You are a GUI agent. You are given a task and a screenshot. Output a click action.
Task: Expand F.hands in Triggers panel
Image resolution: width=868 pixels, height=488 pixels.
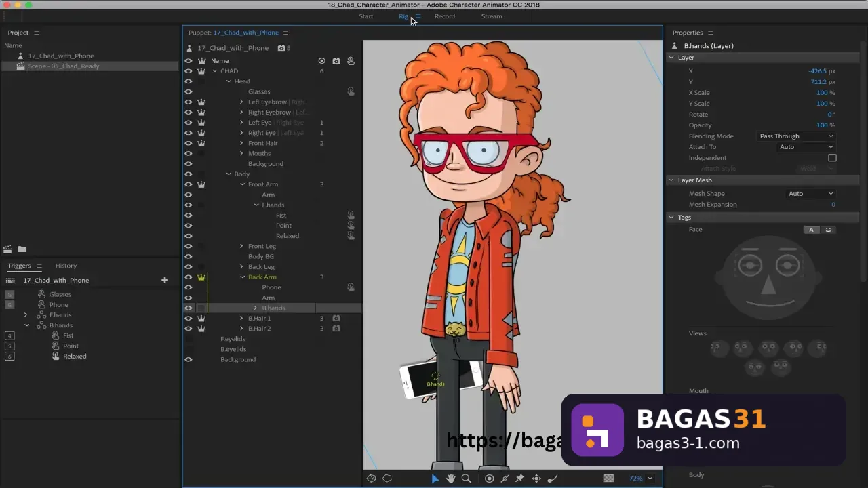(x=26, y=315)
